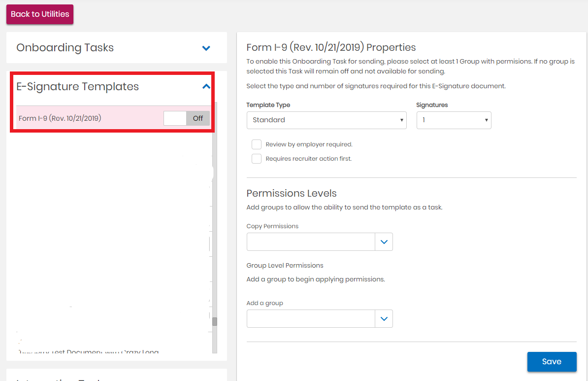This screenshot has height=381, width=588.
Task: Click the templates list scrollbar thumb
Action: pos(215,321)
